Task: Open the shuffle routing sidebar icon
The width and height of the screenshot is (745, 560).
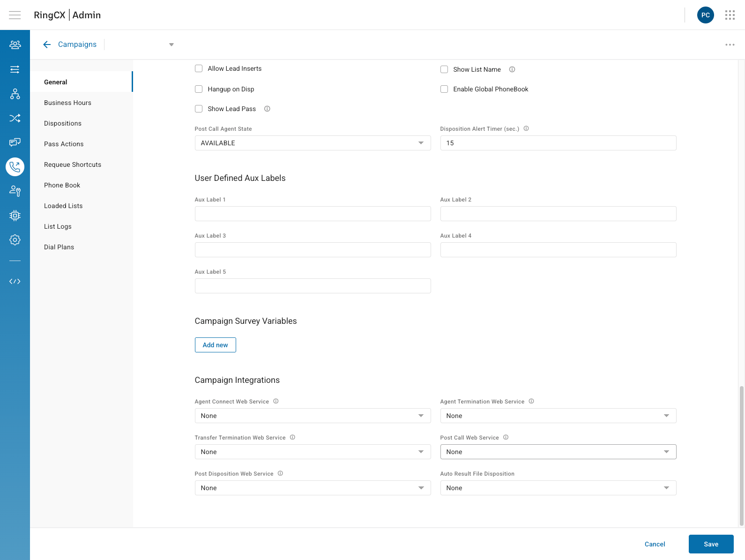Action: pos(15,118)
